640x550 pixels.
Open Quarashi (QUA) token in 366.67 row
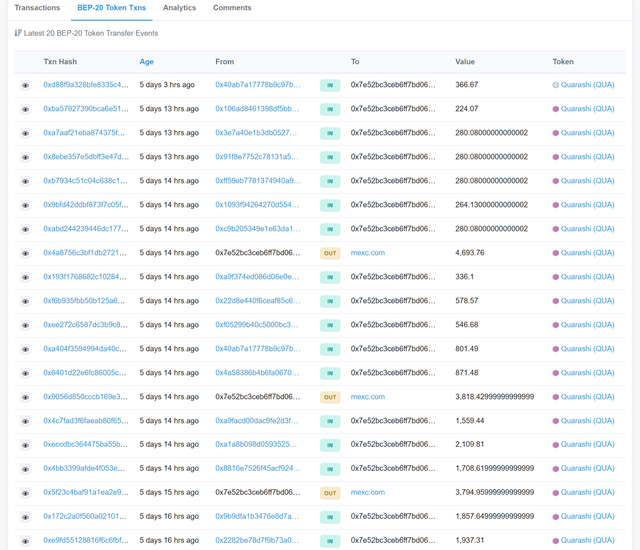pos(587,85)
